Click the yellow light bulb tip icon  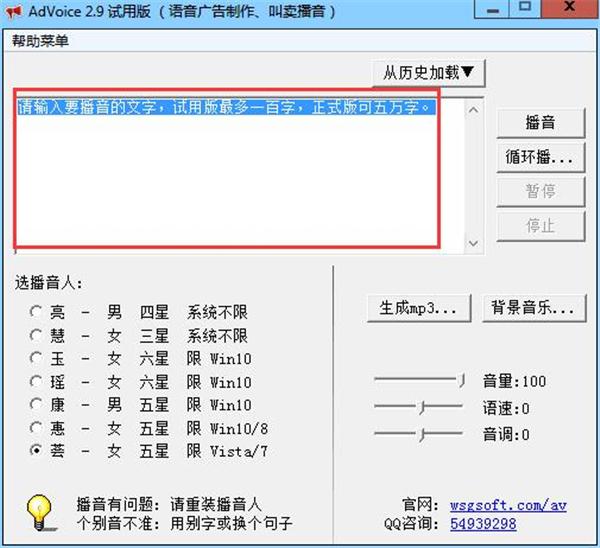tap(40, 513)
